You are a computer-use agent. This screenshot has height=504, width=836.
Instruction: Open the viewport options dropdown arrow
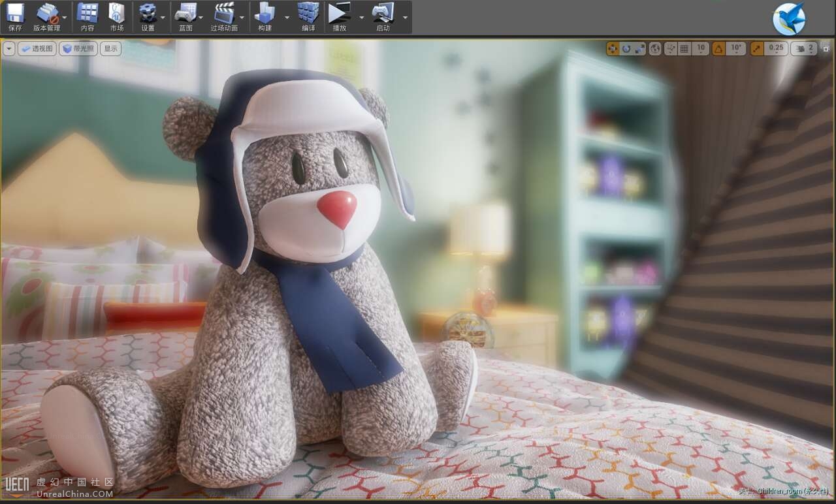8,48
